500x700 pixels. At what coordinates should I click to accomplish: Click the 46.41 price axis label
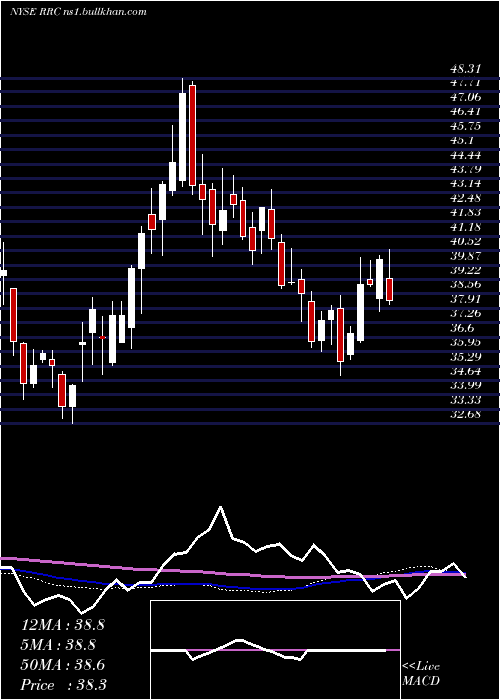pos(465,112)
